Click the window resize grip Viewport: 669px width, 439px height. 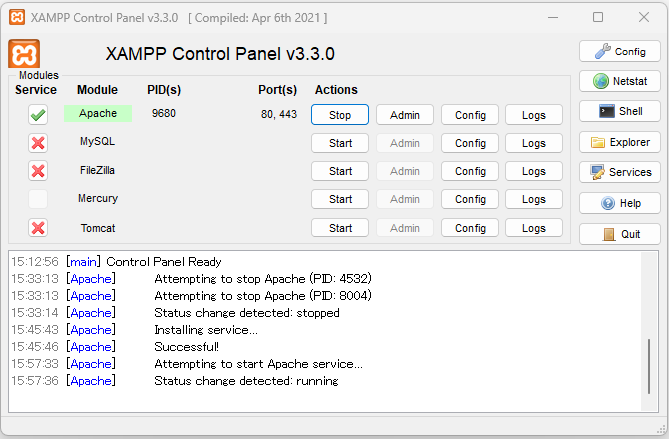pos(661,430)
